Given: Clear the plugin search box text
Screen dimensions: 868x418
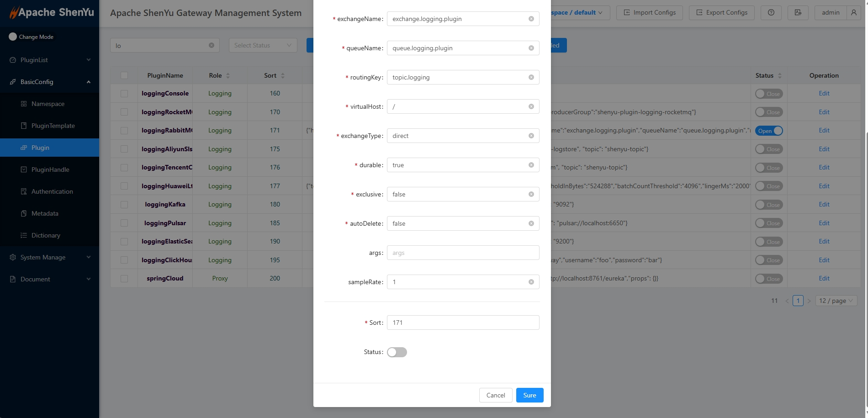Looking at the screenshot, I should tap(211, 45).
